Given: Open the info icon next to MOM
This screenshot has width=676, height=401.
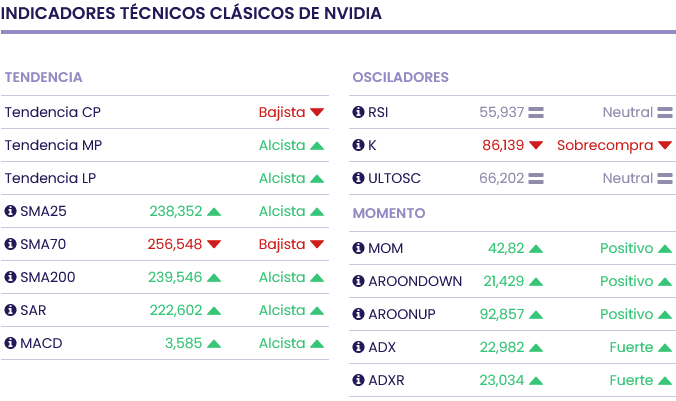Looking at the screenshot, I should [359, 248].
